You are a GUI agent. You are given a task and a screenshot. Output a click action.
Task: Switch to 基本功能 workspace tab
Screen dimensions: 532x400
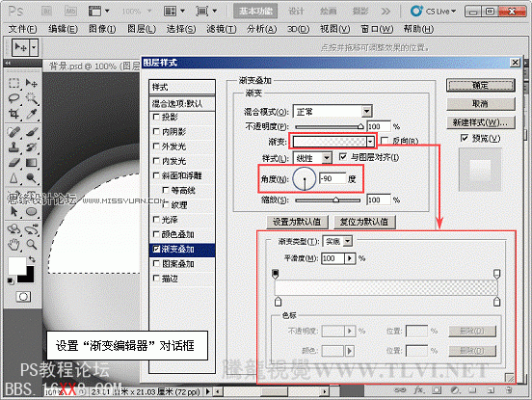[x=255, y=12]
